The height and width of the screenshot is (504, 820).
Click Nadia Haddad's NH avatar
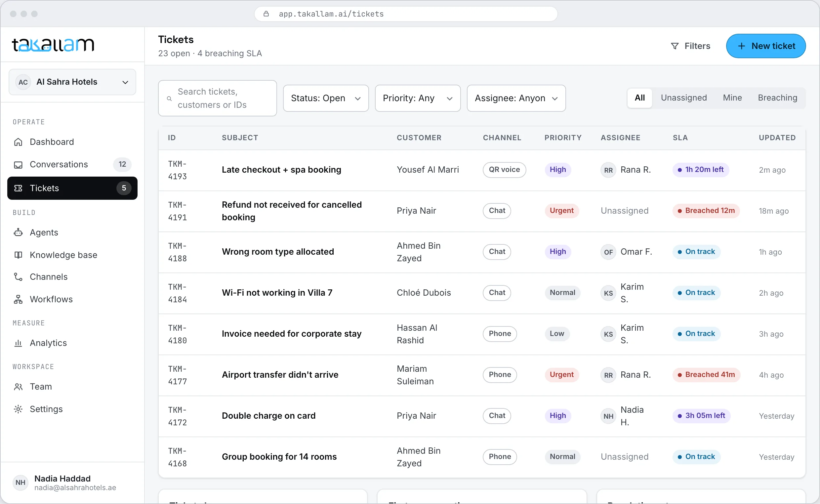(x=20, y=482)
